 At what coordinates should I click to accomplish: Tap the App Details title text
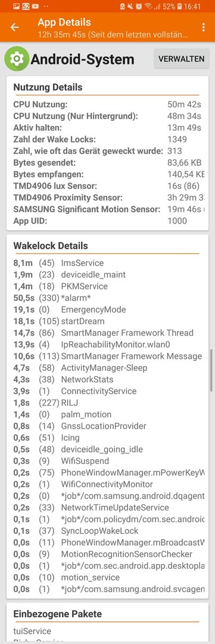pyautogui.click(x=64, y=22)
